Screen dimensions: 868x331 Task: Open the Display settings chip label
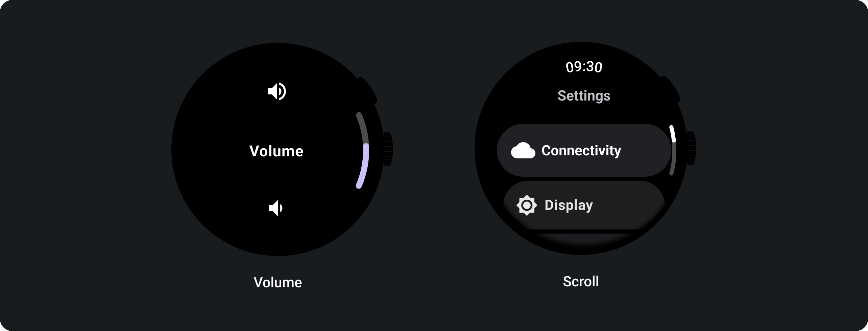coord(569,205)
